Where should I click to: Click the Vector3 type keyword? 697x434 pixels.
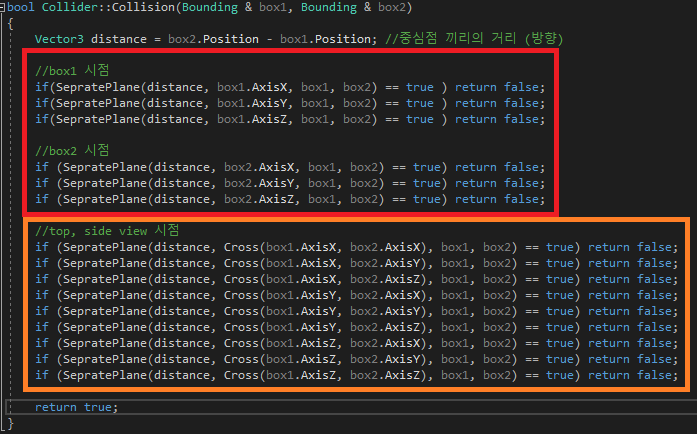click(59, 39)
